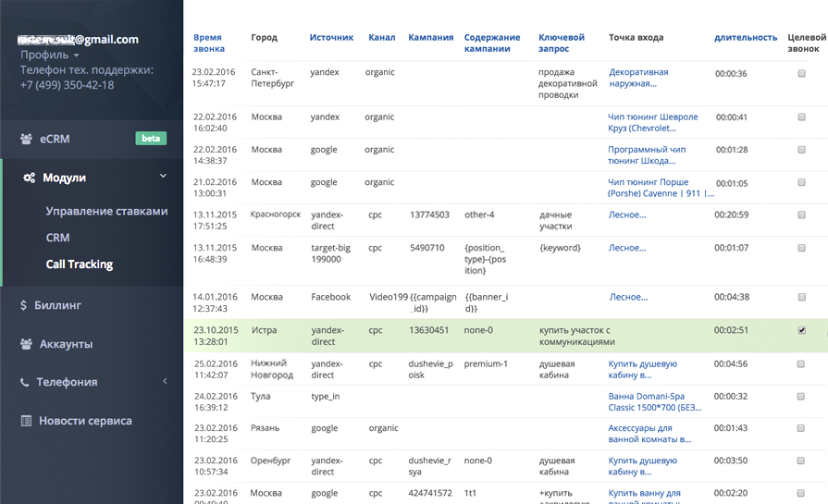828x504 pixels.
Task: Open Программный чип тюнинг Шкода link
Action: click(647, 155)
